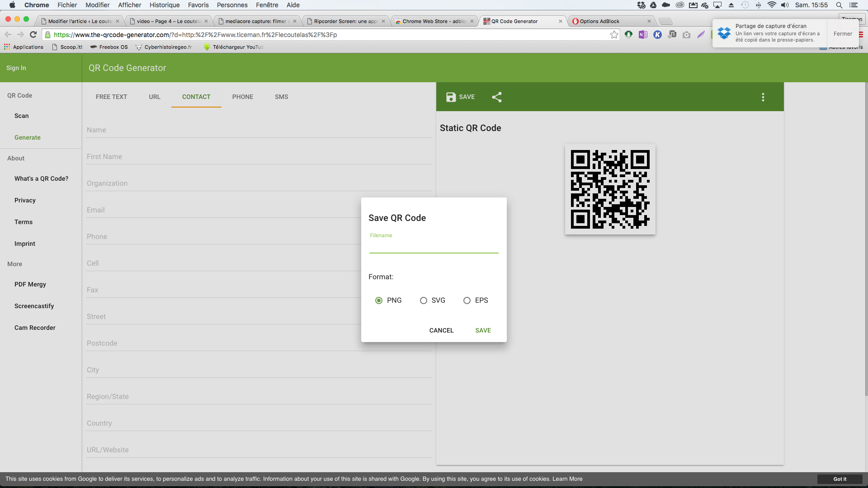Viewport: 868px width, 488px height.
Task: Click the green padlock in address bar
Action: [x=48, y=35]
